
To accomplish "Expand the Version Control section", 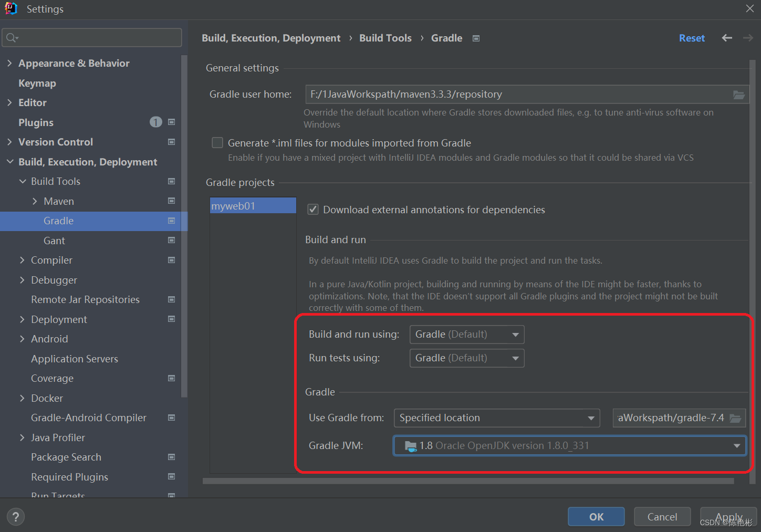I will pos(9,142).
